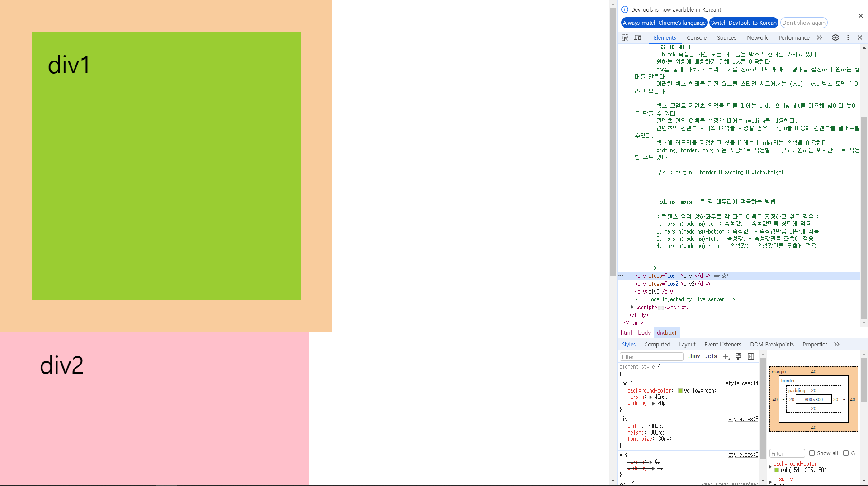This screenshot has height=486, width=868.
Task: Open the ellipsis menu on selected box1 node
Action: coord(621,276)
